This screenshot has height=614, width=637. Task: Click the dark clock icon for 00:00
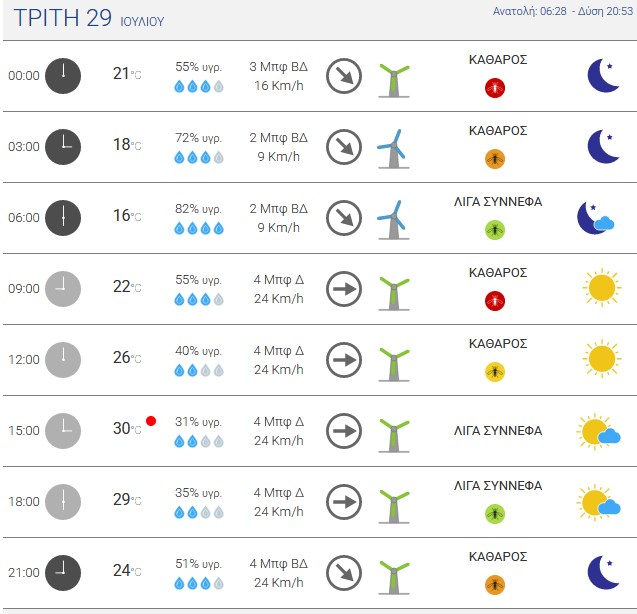pyautogui.click(x=63, y=76)
